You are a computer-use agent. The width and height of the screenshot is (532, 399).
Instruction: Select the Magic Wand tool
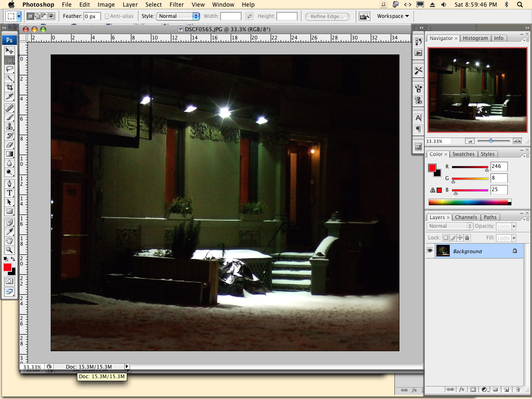(9, 78)
